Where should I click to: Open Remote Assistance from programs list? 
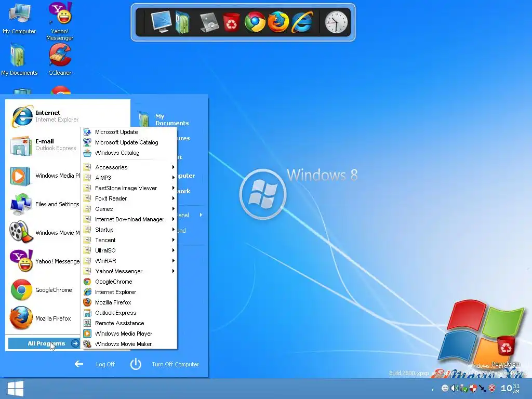[x=129, y=323]
